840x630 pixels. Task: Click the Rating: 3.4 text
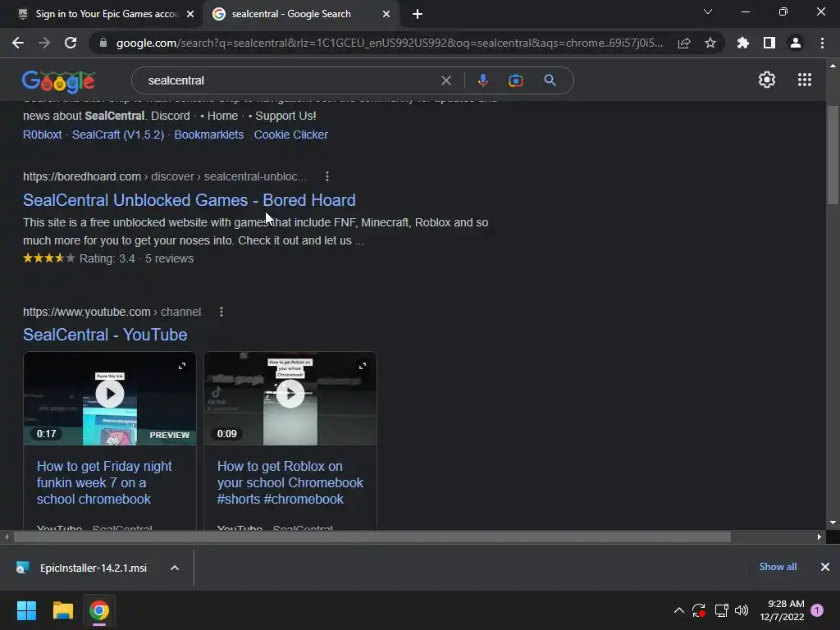click(x=107, y=258)
